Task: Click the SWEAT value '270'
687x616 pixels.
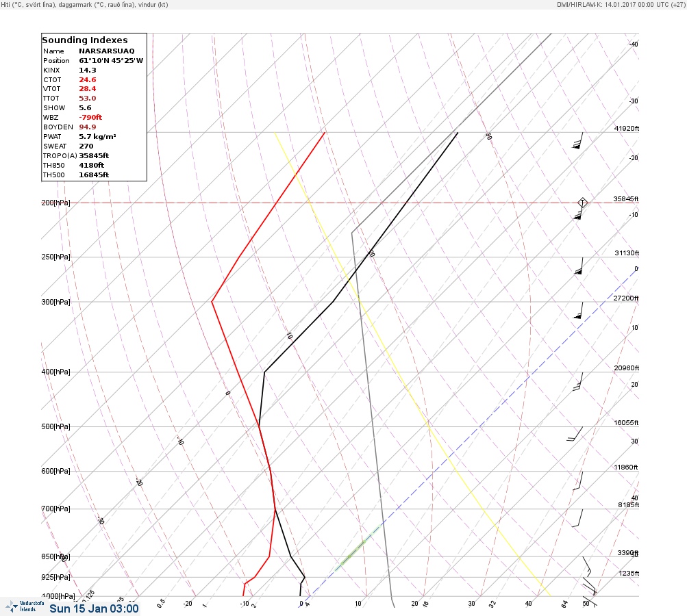Action: click(x=86, y=146)
